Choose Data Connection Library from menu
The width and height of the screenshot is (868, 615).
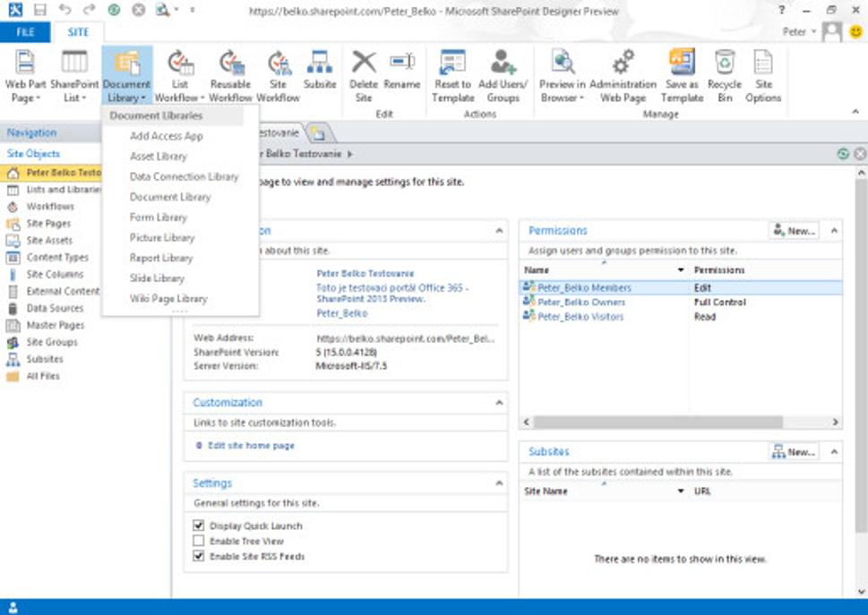(x=184, y=177)
